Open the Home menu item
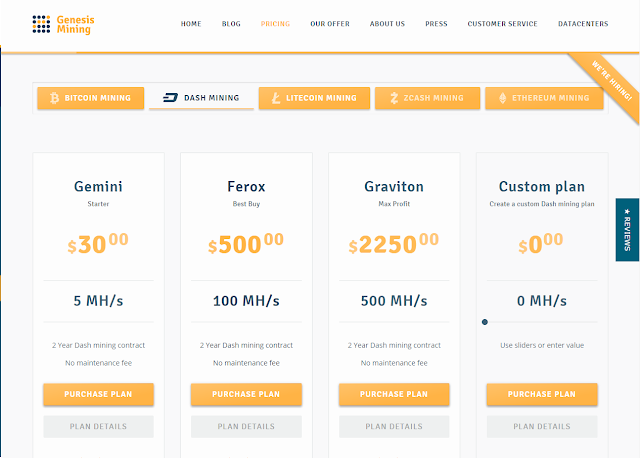 (x=191, y=24)
